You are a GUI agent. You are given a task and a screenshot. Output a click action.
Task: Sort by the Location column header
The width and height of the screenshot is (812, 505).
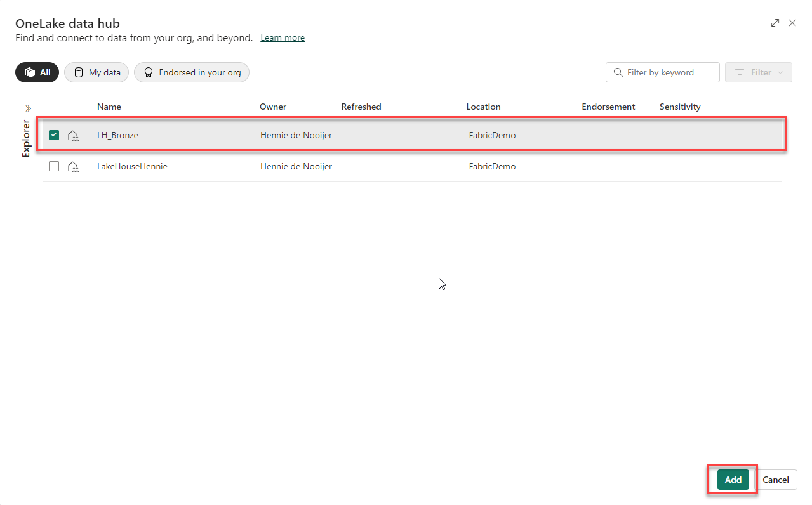(483, 107)
